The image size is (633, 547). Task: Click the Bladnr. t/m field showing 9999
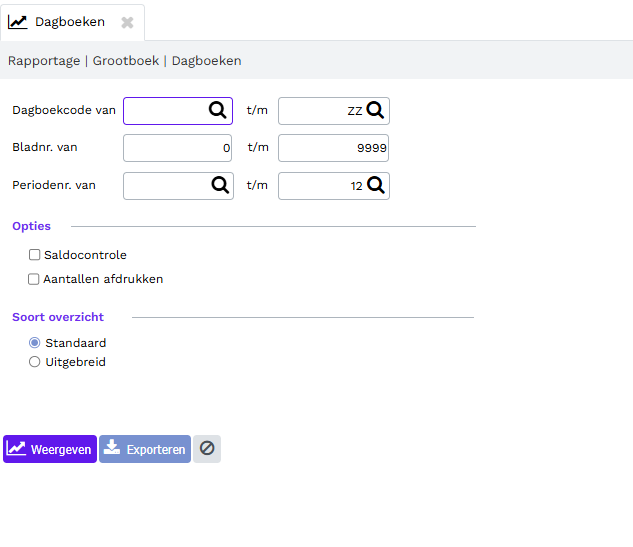[333, 148]
